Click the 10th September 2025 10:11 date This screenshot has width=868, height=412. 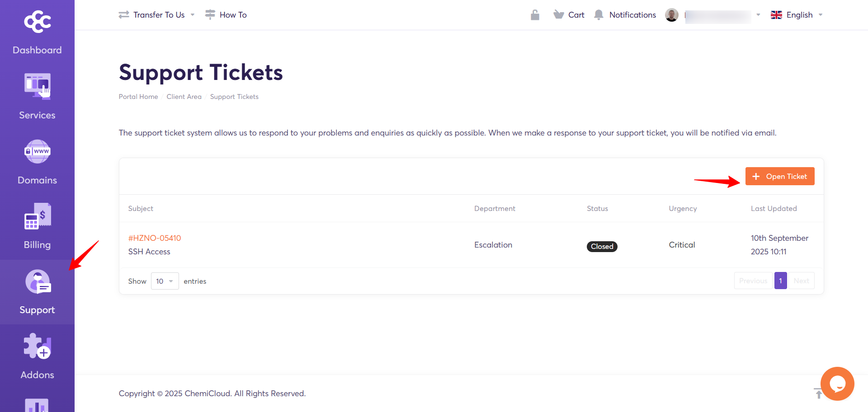pos(780,245)
